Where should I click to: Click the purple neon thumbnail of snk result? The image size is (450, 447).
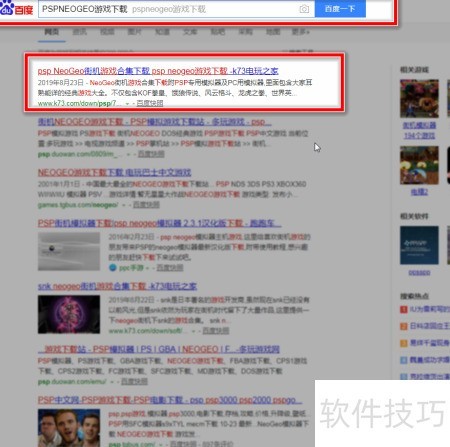(x=69, y=314)
